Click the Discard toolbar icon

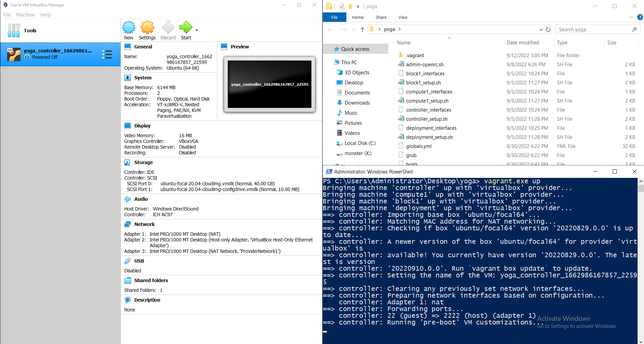[168, 28]
